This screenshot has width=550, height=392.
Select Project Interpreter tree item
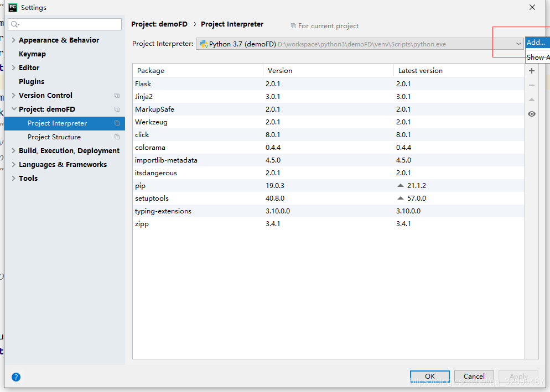point(65,123)
